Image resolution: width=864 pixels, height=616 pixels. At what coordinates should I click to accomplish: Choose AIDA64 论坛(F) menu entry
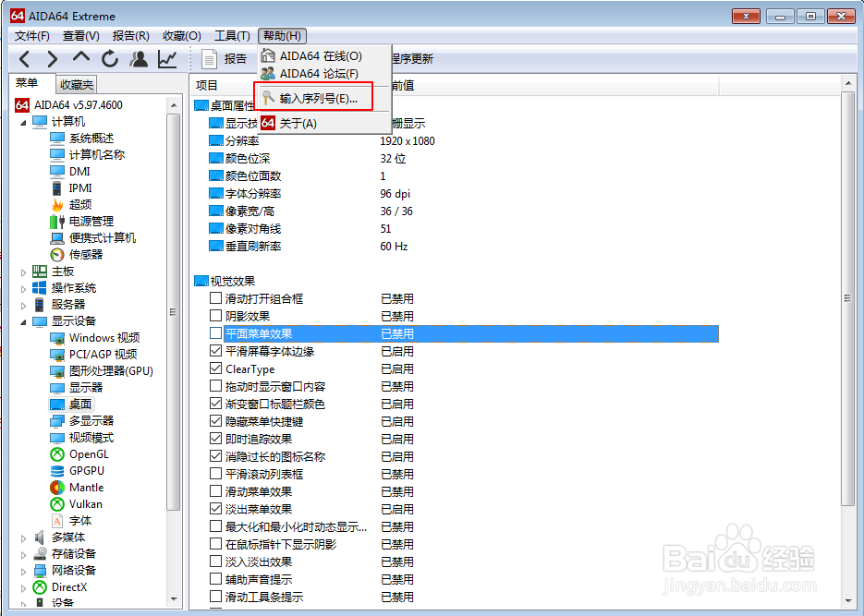pyautogui.click(x=324, y=73)
